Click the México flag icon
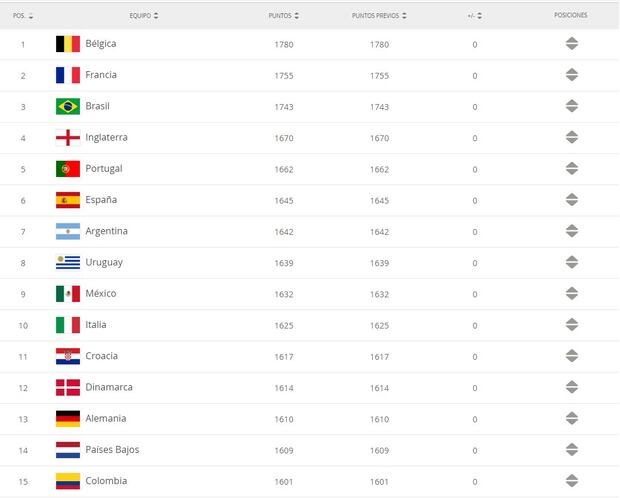This screenshot has width=620, height=498. tap(68, 293)
